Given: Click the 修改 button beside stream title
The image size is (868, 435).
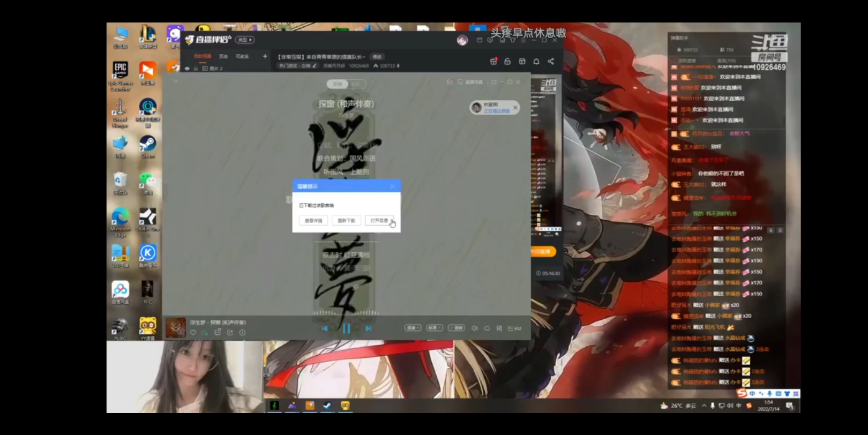Looking at the screenshot, I should coord(377,57).
